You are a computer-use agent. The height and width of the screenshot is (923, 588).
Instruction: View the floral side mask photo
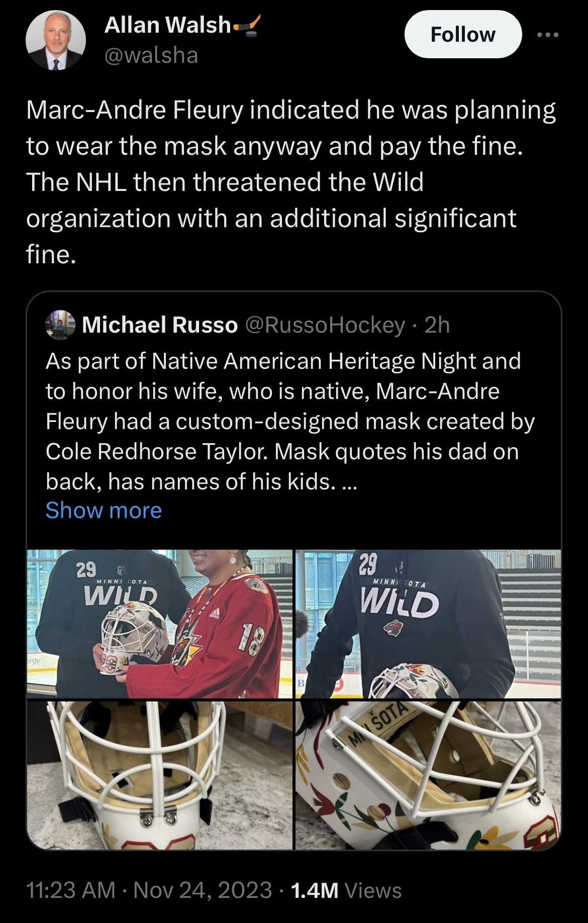pos(428,775)
